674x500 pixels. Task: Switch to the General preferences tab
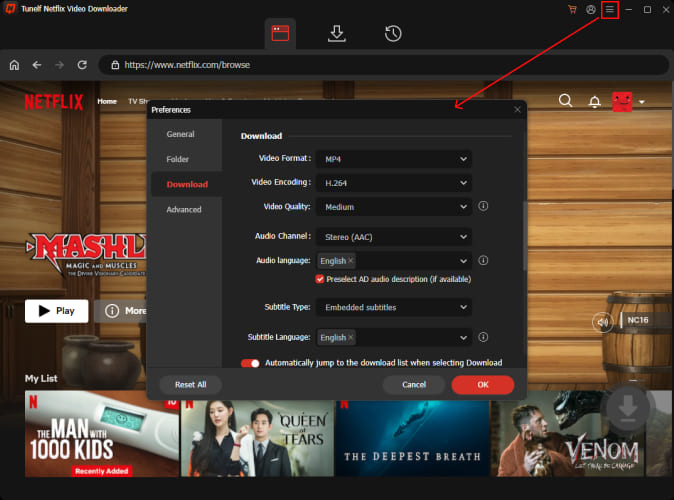(181, 134)
